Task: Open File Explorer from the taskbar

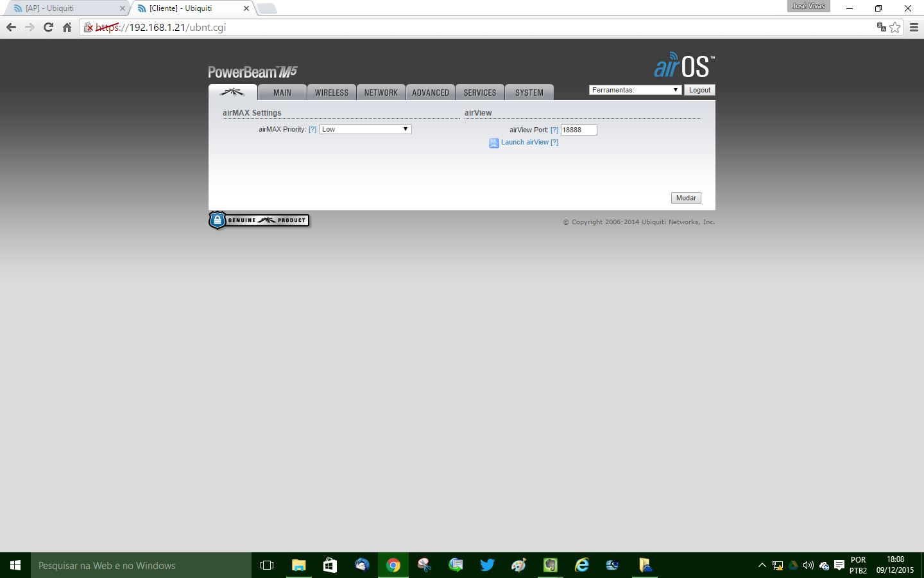Action: [298, 565]
